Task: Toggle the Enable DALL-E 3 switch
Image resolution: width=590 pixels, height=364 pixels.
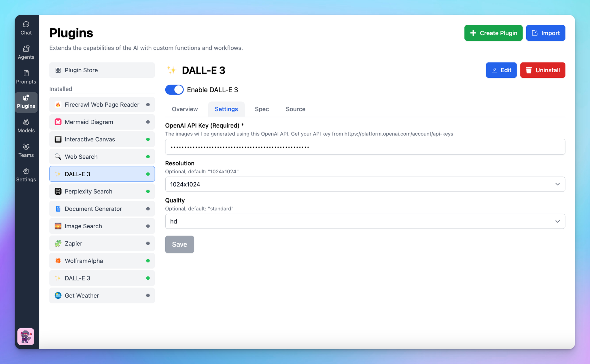Action: tap(174, 90)
